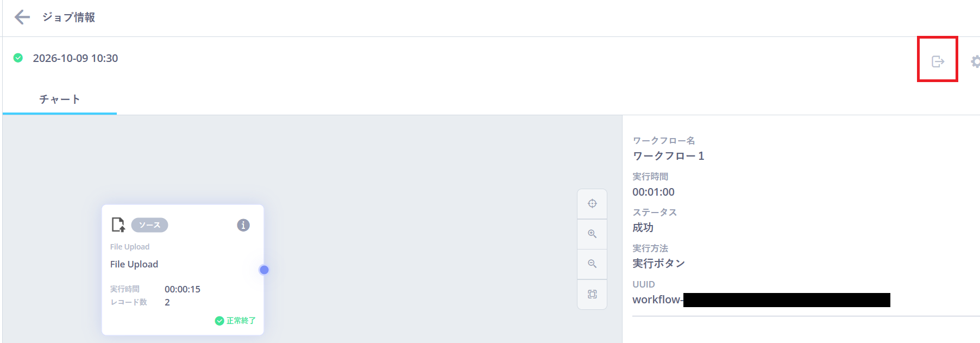Go back using the left arrow
The width and height of the screenshot is (980, 343).
[22, 17]
